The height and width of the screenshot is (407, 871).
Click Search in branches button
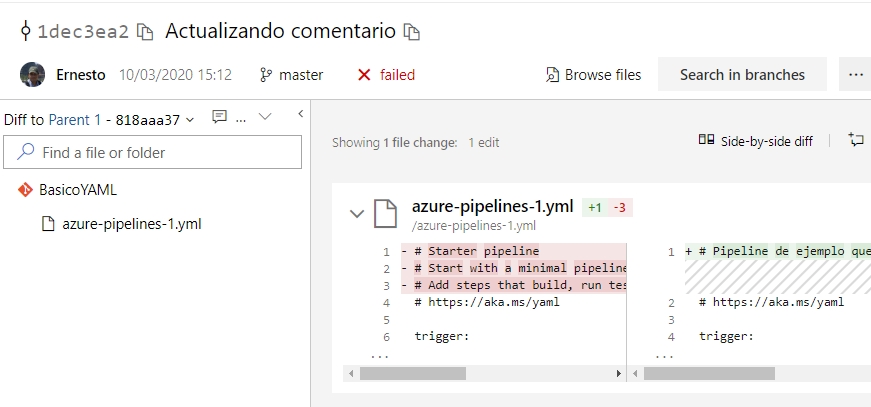(x=742, y=74)
